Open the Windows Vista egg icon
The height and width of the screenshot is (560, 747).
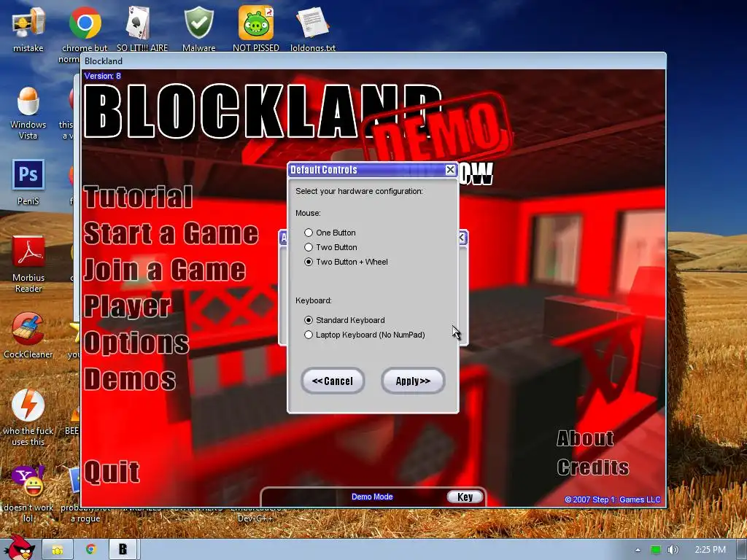[28, 112]
